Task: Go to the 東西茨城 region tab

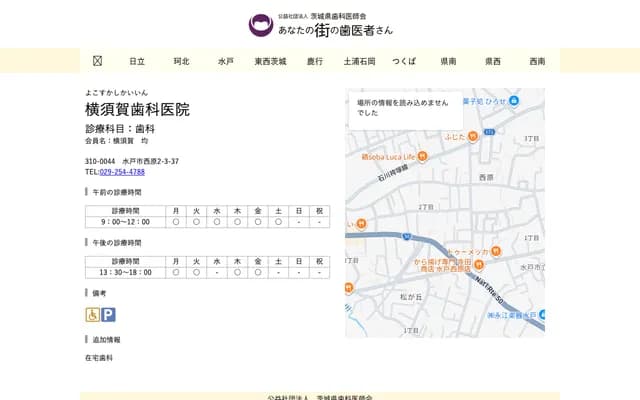Action: 270,61
